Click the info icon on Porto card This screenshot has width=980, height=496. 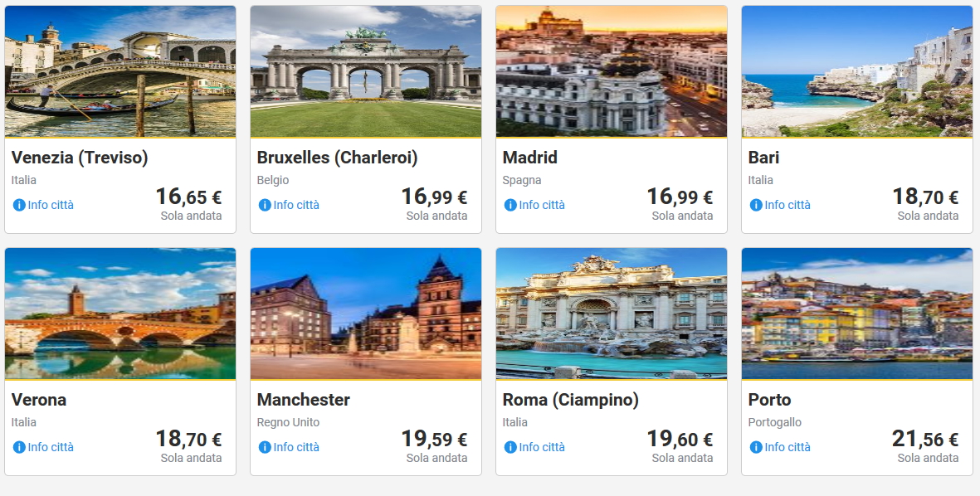(756, 447)
